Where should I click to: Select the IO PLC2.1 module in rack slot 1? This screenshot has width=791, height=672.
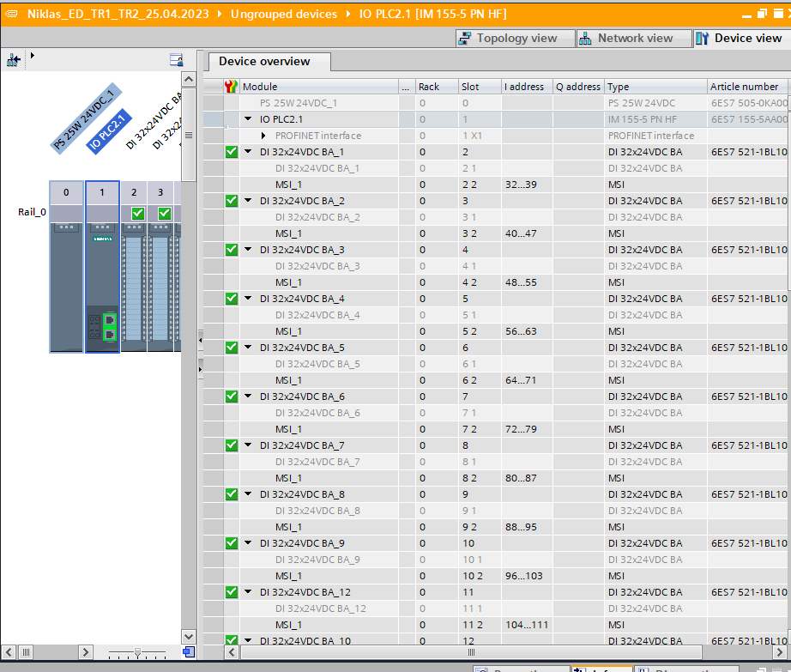coord(102,286)
